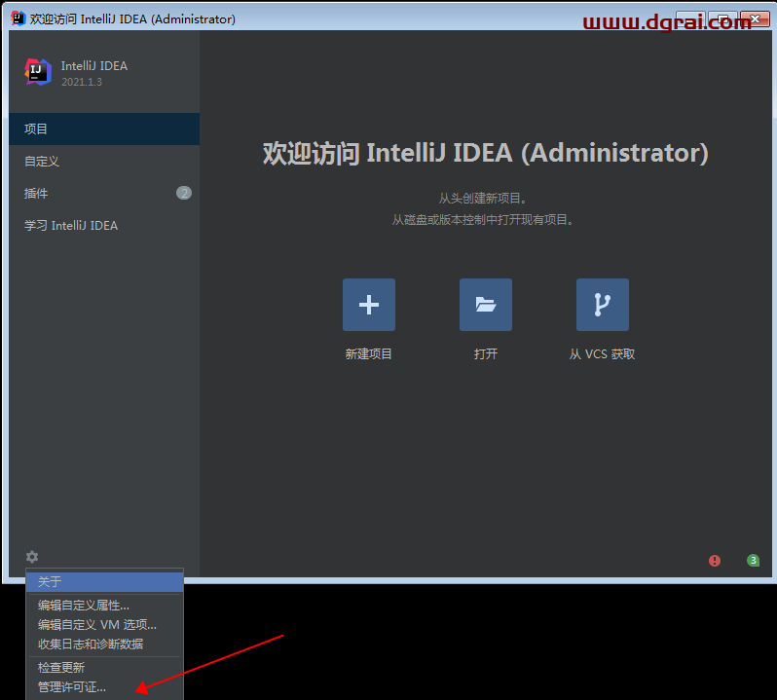The width and height of the screenshot is (777, 700).
Task: Click the IntelliJ IDEA product name in sidebar
Action: pos(94,66)
